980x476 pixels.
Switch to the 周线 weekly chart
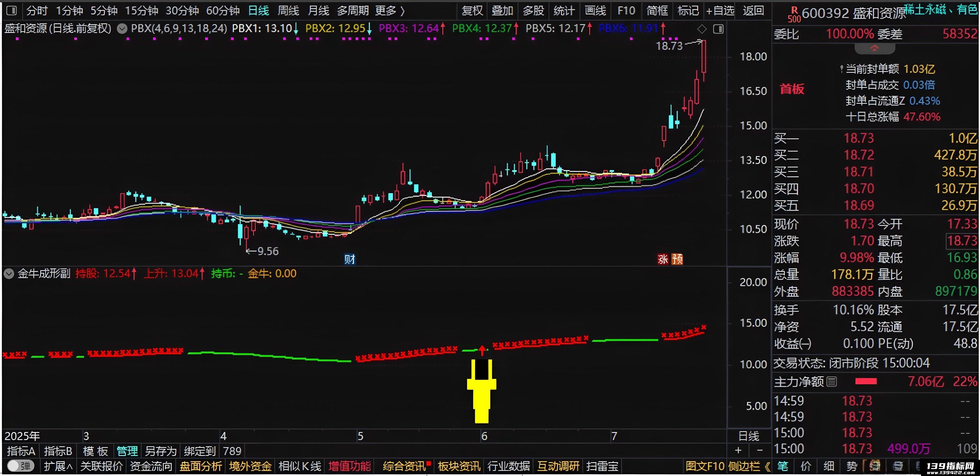[x=288, y=11]
